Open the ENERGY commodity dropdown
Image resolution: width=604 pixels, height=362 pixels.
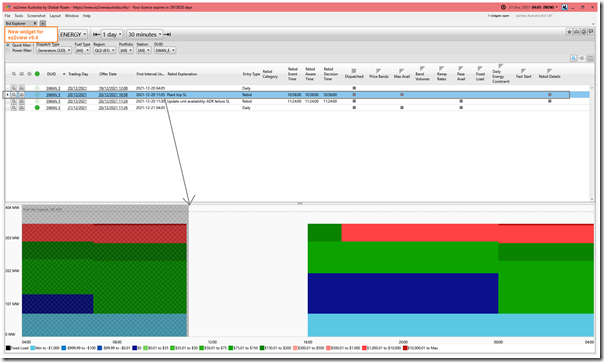73,35
